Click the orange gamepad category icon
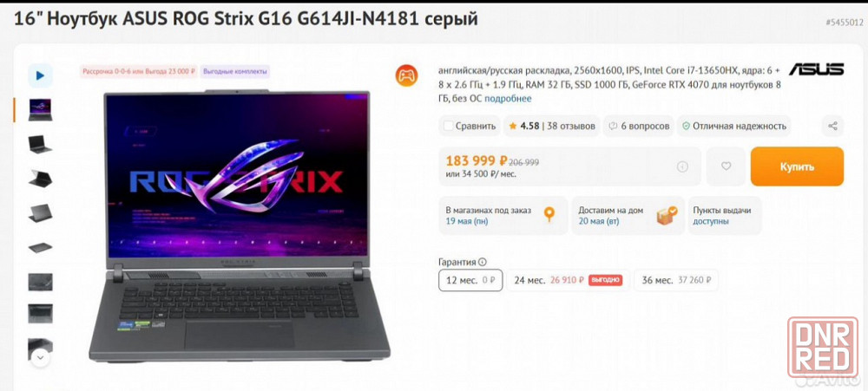868x391 pixels. 406,75
